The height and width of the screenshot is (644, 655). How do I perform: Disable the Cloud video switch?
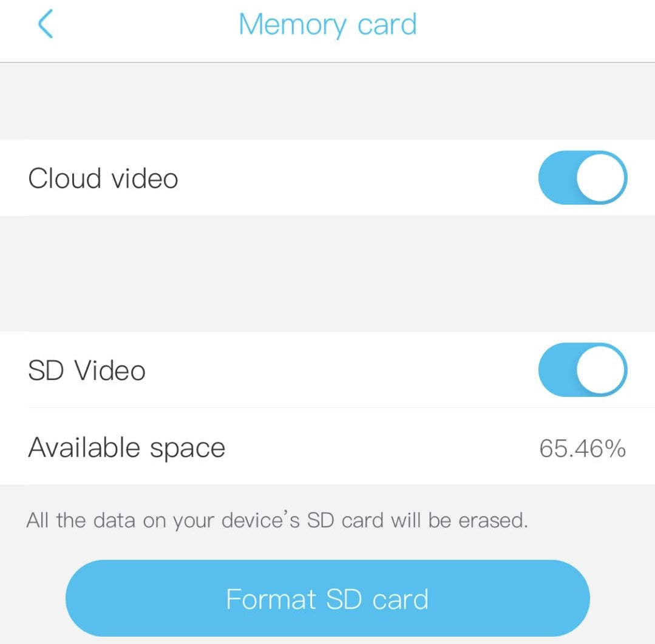(583, 177)
